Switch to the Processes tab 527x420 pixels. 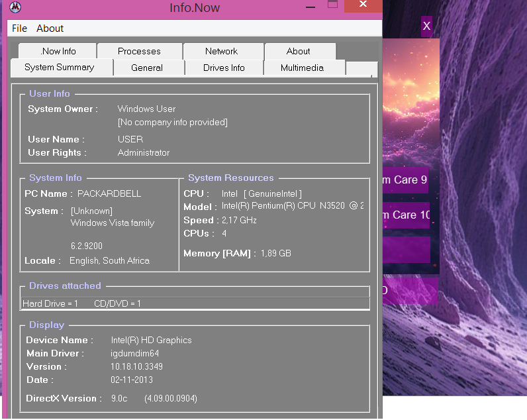coord(139,51)
